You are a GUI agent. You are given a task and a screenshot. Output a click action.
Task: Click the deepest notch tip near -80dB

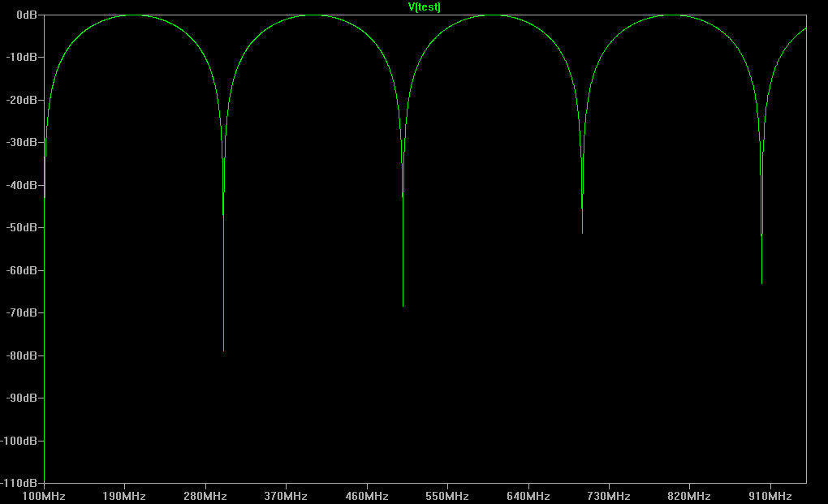tap(223, 350)
